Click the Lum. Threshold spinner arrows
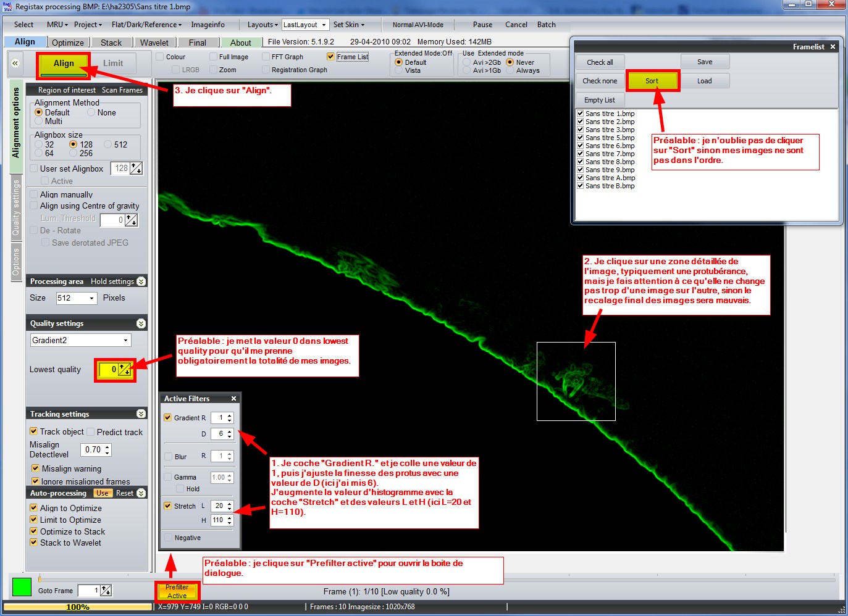The height and width of the screenshot is (616, 848). pos(132,220)
